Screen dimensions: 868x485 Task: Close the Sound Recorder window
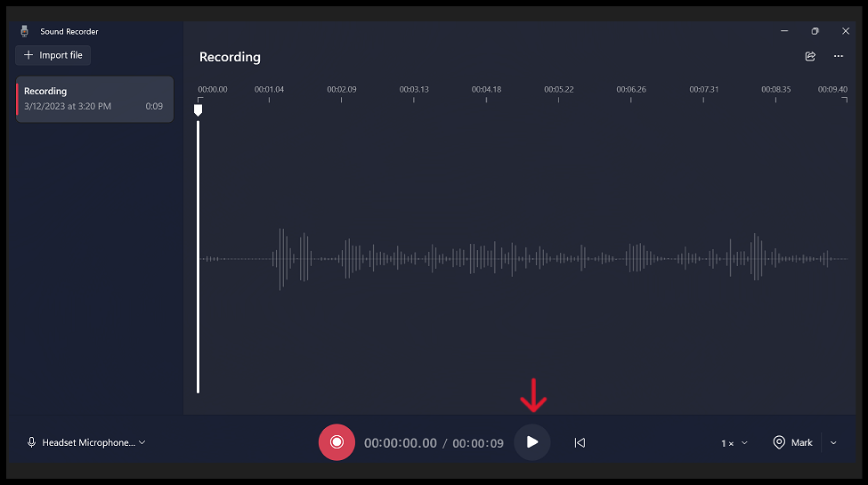pos(846,31)
